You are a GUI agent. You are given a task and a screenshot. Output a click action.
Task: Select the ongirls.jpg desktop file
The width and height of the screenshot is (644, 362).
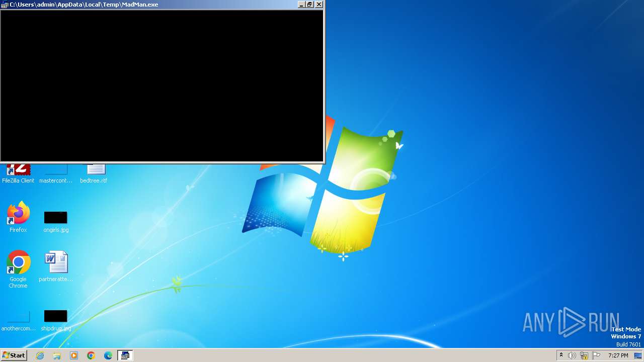(x=56, y=222)
